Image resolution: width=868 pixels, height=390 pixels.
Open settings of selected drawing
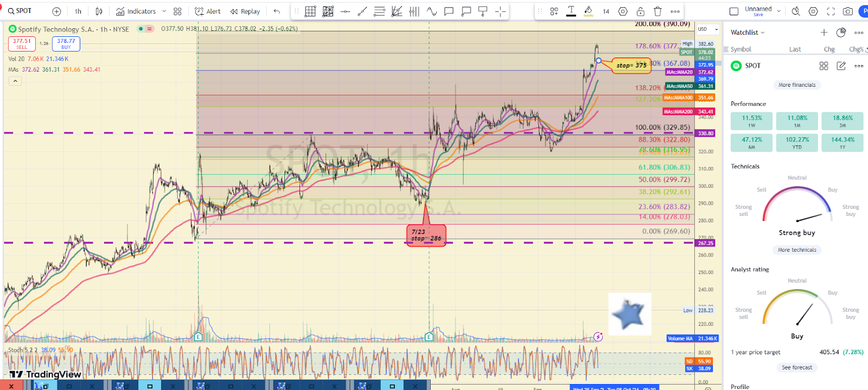click(x=623, y=11)
